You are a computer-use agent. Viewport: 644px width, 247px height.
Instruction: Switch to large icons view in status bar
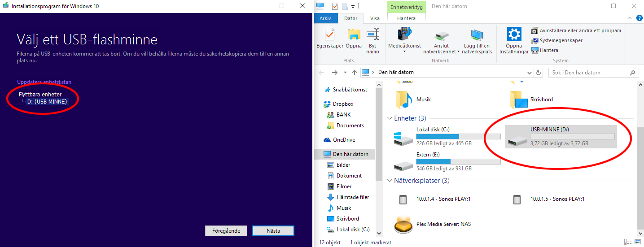(x=638, y=243)
